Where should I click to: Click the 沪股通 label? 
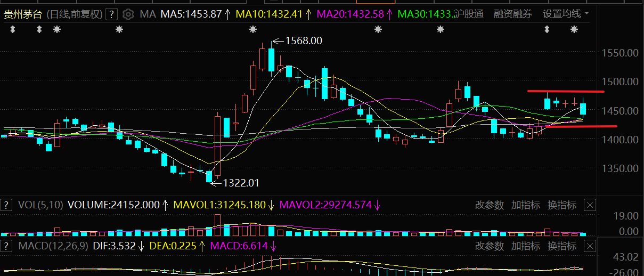click(469, 14)
